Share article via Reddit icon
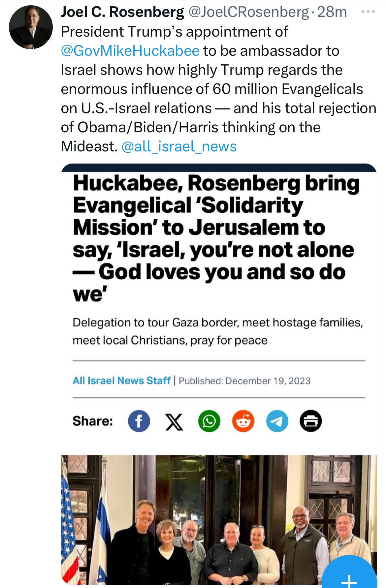 pos(243,421)
